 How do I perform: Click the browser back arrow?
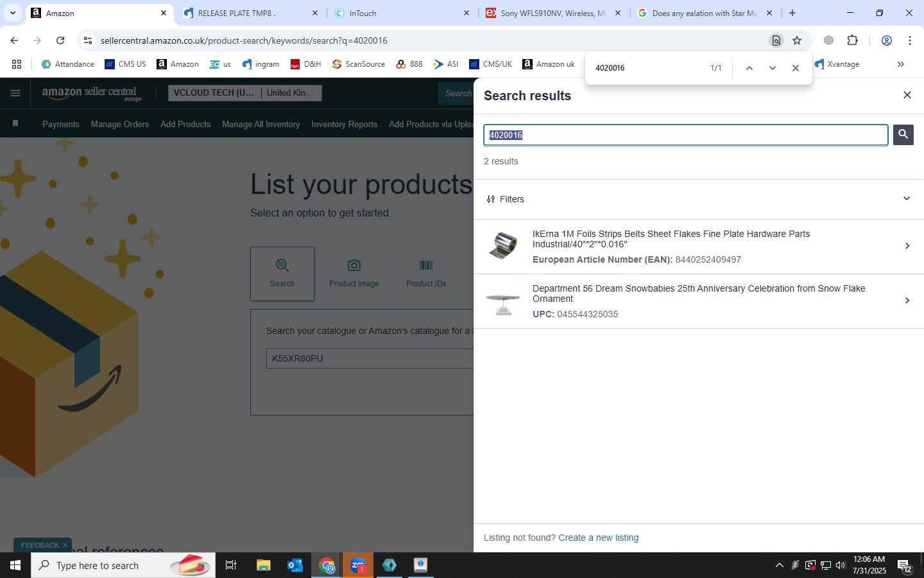coord(14,40)
